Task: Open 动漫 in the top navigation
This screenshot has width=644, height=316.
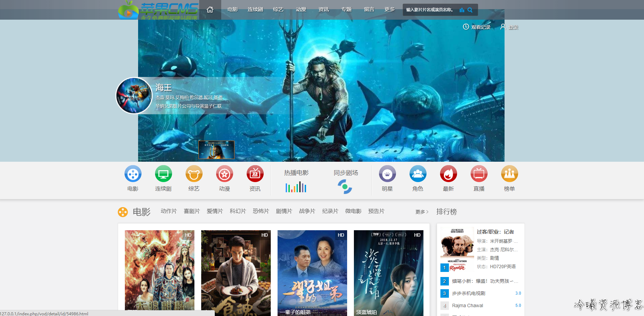Action: point(301,9)
